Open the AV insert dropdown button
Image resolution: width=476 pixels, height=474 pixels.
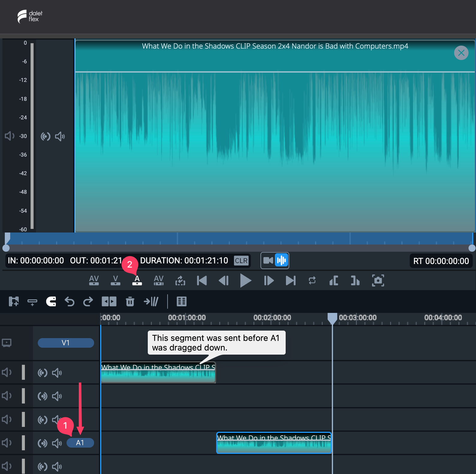[x=94, y=280]
